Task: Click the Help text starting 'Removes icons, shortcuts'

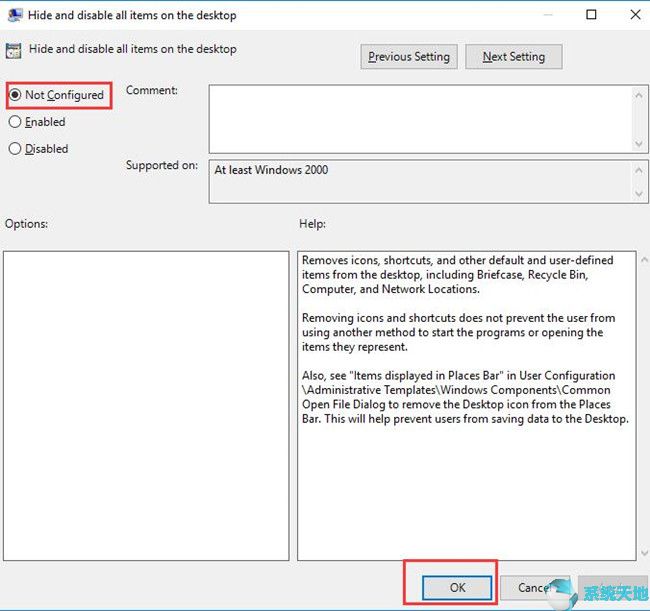Action: pyautogui.click(x=457, y=274)
